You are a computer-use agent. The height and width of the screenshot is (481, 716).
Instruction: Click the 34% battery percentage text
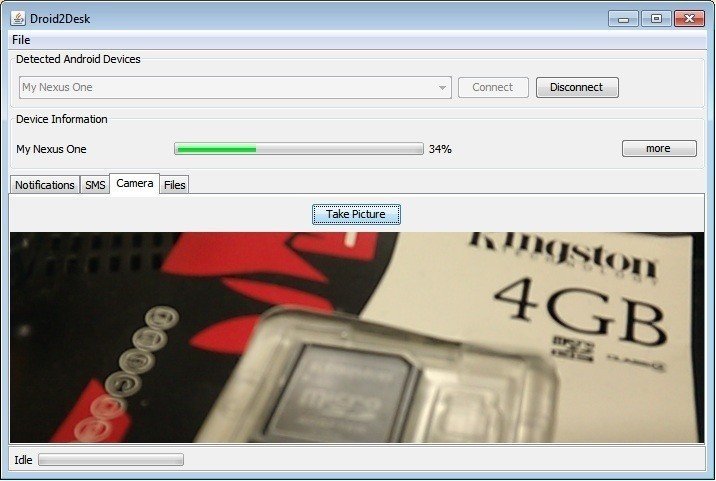[x=440, y=149]
